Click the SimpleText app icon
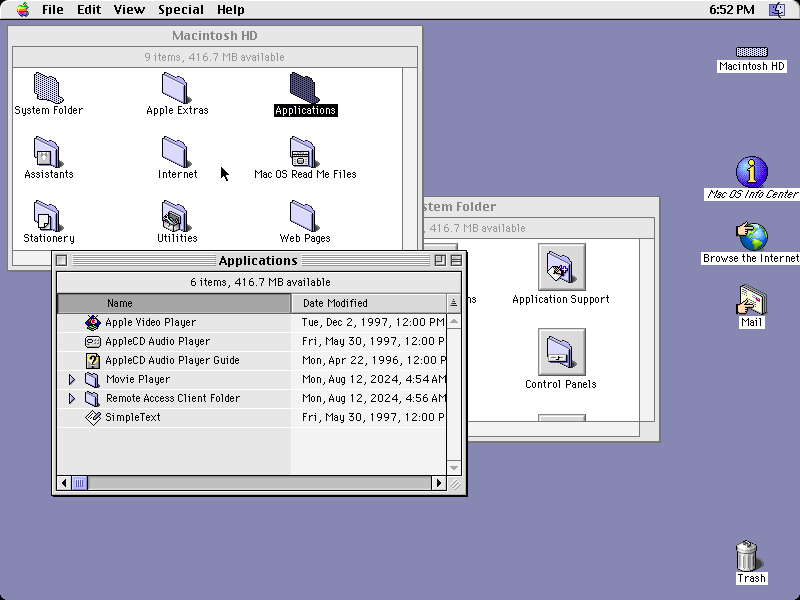Image resolution: width=800 pixels, height=600 pixels. click(x=93, y=418)
